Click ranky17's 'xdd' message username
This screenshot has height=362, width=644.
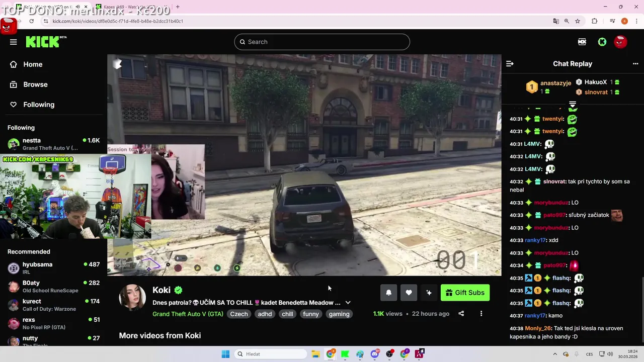pyautogui.click(x=535, y=240)
